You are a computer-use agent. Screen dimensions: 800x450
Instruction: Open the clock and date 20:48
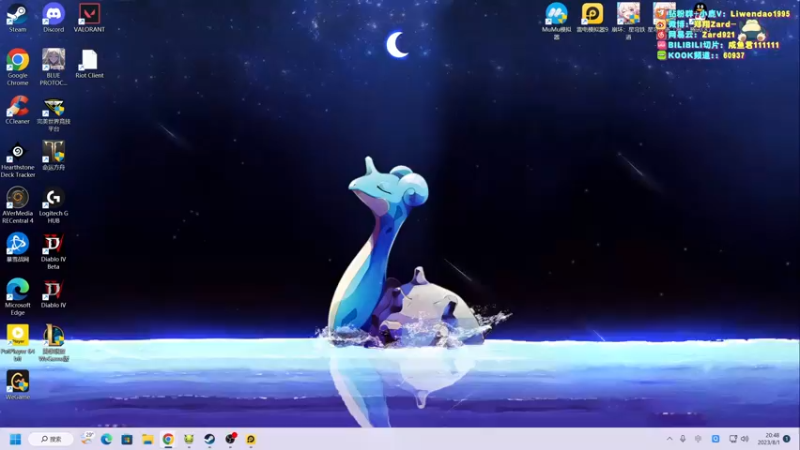click(768, 439)
